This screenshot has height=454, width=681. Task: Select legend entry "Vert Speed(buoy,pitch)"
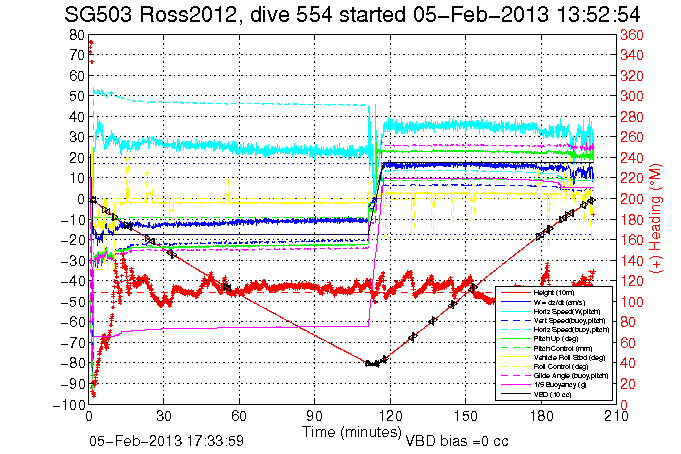[x=569, y=321]
